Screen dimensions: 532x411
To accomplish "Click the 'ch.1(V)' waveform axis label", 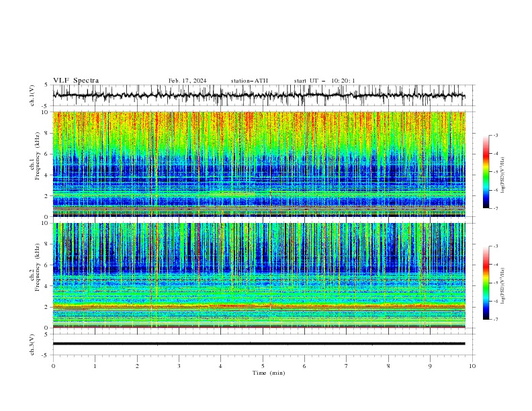I will click(x=32, y=95).
